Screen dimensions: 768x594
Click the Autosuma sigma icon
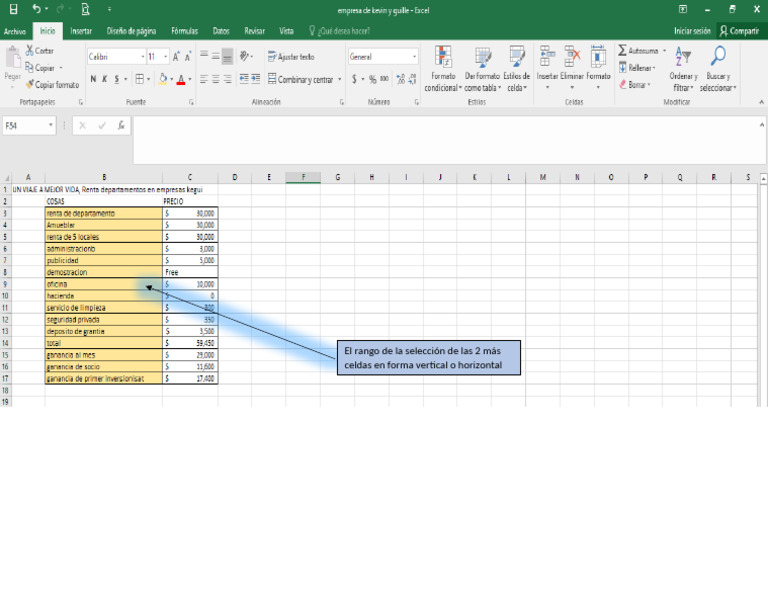click(623, 50)
